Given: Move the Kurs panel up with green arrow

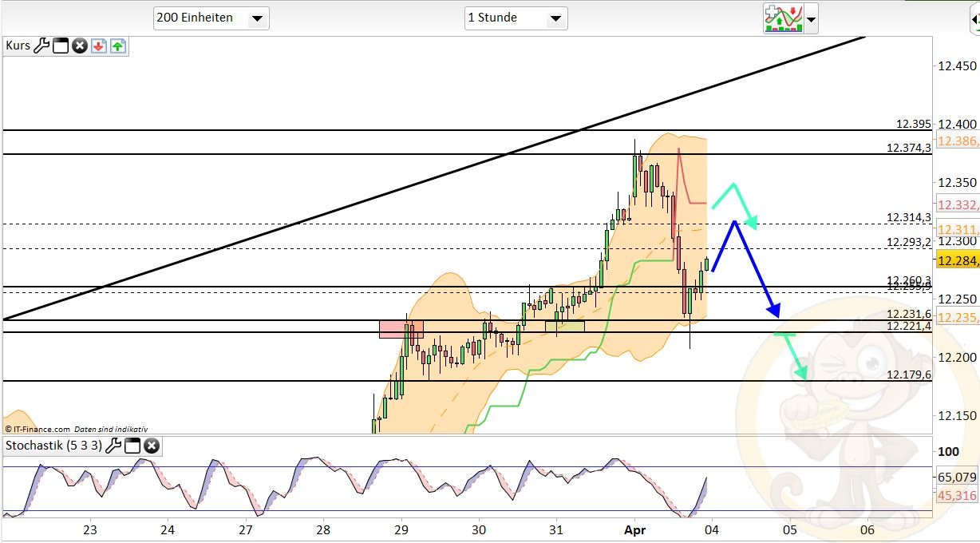Looking at the screenshot, I should [117, 46].
